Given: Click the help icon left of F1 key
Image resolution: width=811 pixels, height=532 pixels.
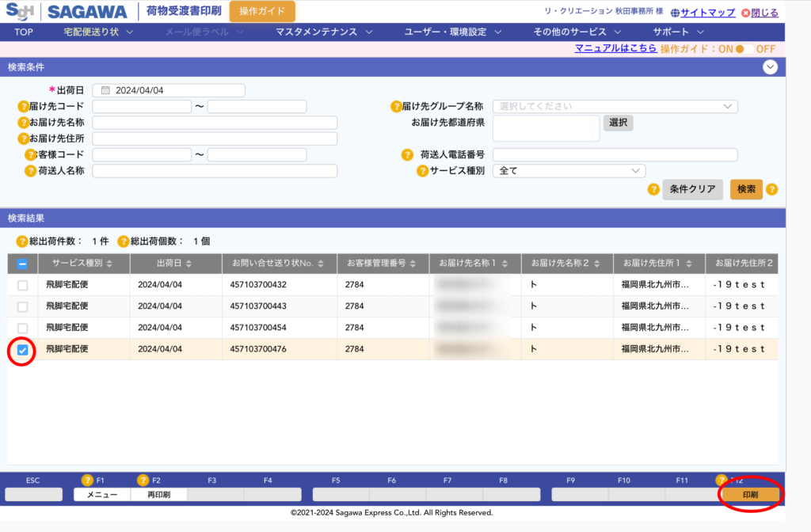Looking at the screenshot, I should [x=87, y=480].
